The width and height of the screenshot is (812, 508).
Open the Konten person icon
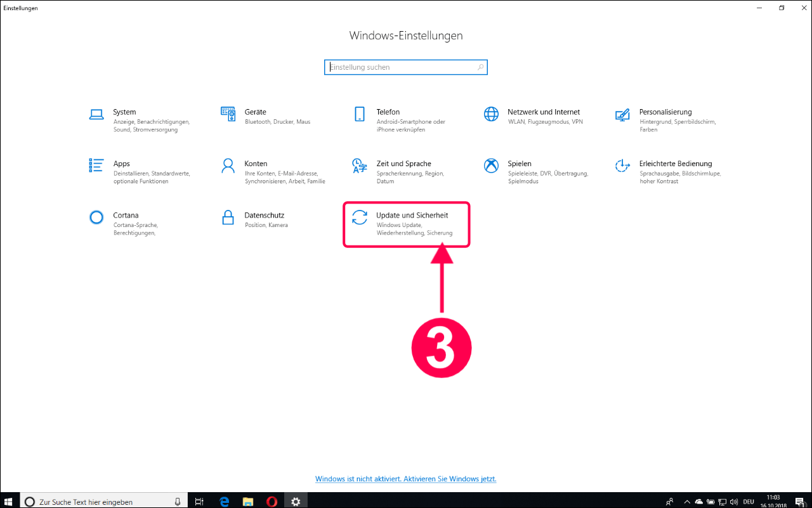tap(228, 166)
